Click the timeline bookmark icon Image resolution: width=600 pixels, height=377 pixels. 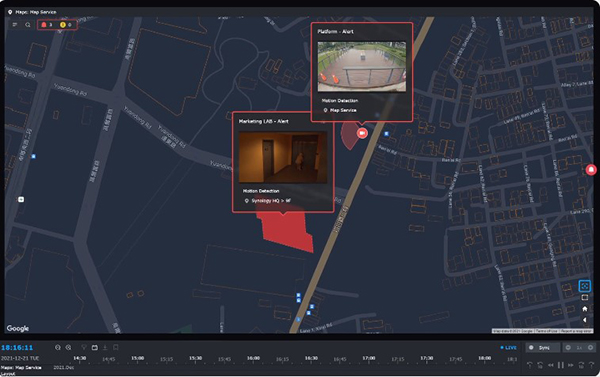click(x=116, y=348)
